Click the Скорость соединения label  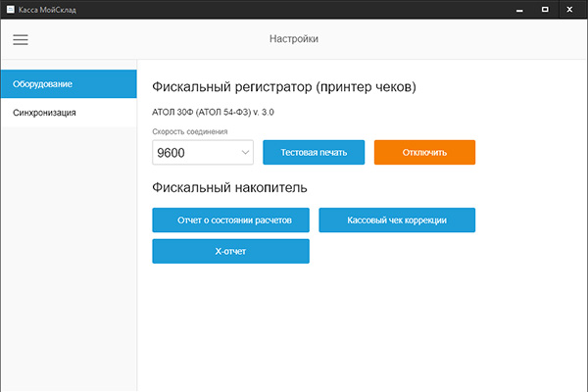pos(190,131)
